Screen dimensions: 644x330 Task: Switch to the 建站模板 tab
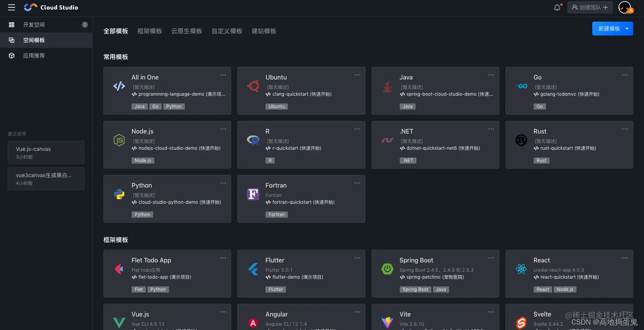tap(264, 31)
